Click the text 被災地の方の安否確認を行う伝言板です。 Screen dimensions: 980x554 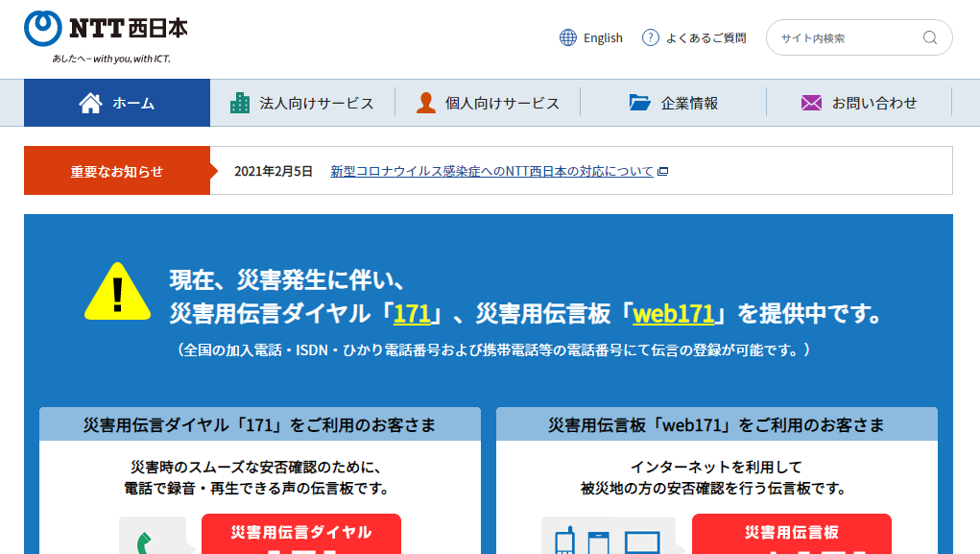click(x=713, y=489)
